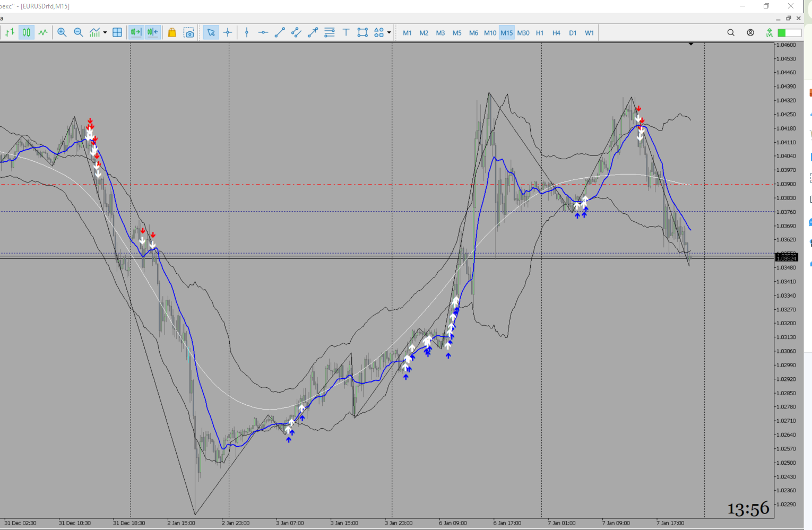The width and height of the screenshot is (812, 530).
Task: Click the 31 Dec 10:30 time label
Action: coord(75,523)
